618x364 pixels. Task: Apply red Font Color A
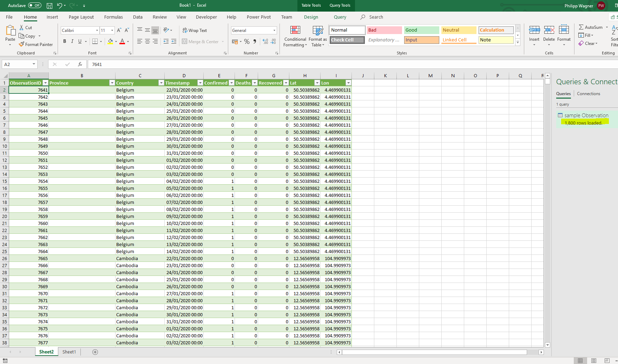pos(122,41)
